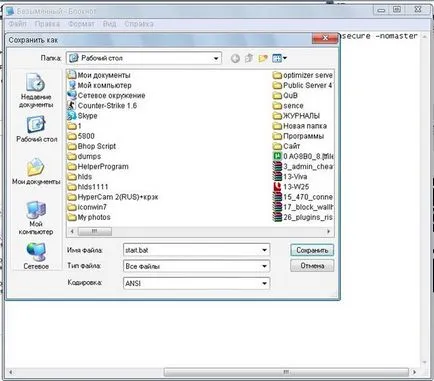Select Рабочий стол in places bar

(36, 129)
